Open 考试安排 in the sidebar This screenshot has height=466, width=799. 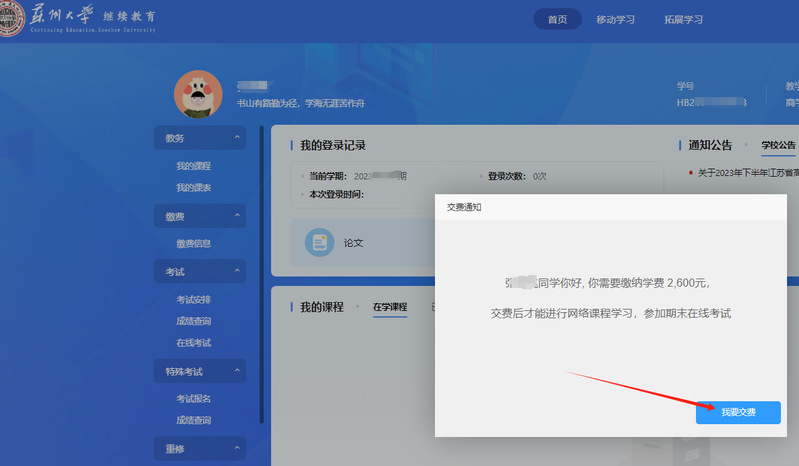point(193,299)
